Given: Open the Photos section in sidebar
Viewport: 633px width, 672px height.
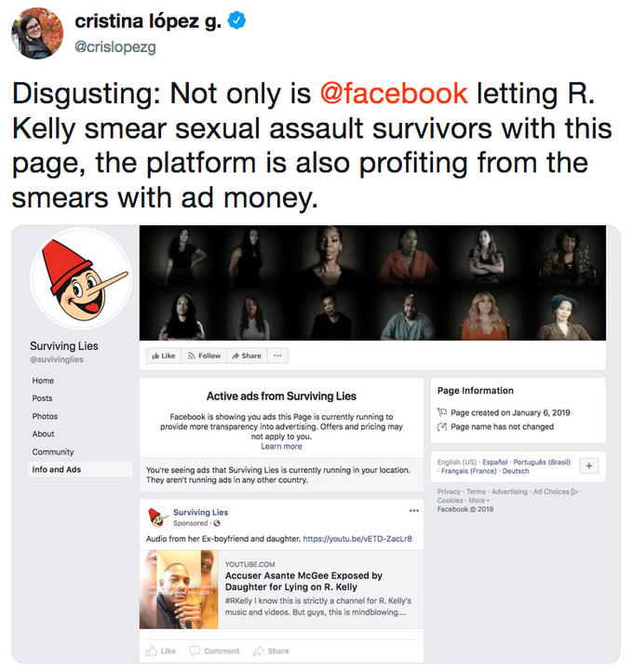Looking at the screenshot, I should pyautogui.click(x=45, y=416).
